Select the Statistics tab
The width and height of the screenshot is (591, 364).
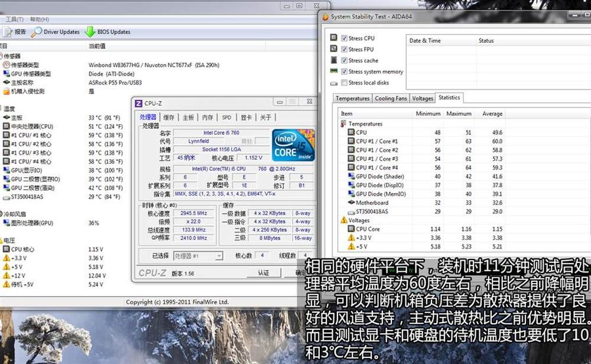click(x=449, y=97)
